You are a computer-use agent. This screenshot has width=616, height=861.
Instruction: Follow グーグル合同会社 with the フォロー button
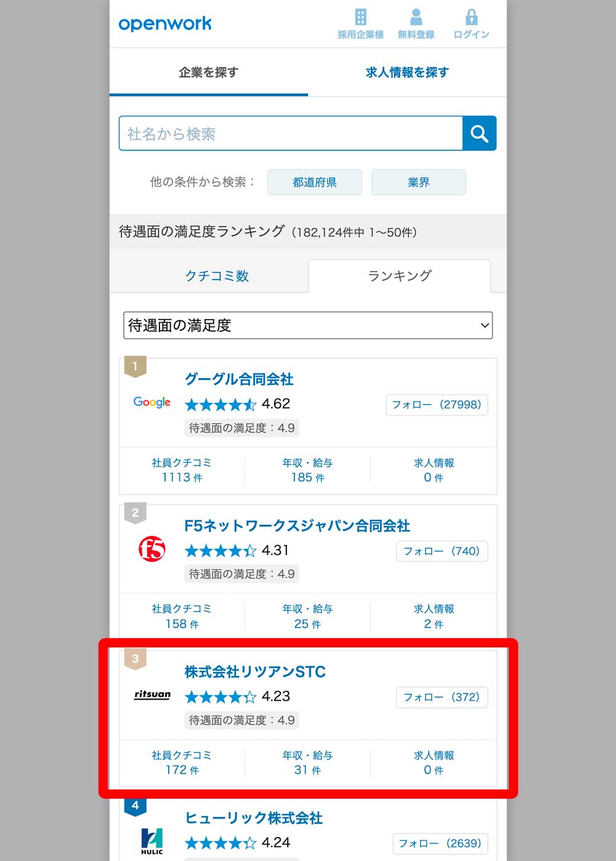[437, 405]
